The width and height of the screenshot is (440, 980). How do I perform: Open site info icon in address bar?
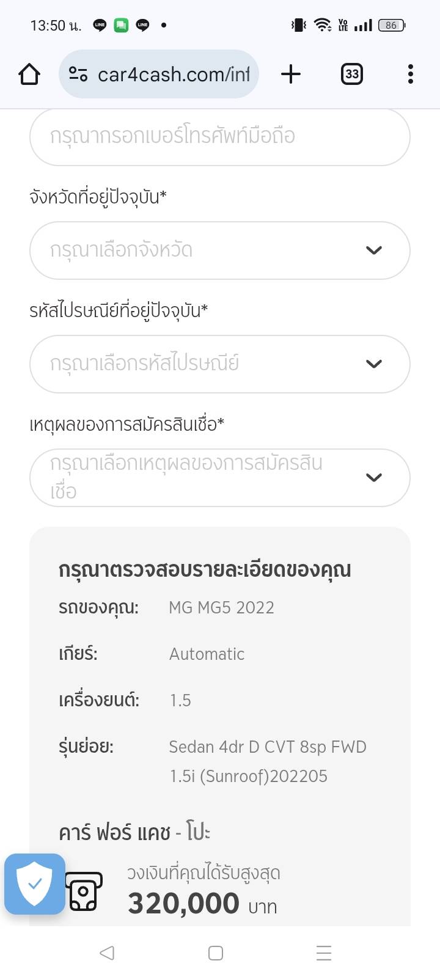coord(78,75)
